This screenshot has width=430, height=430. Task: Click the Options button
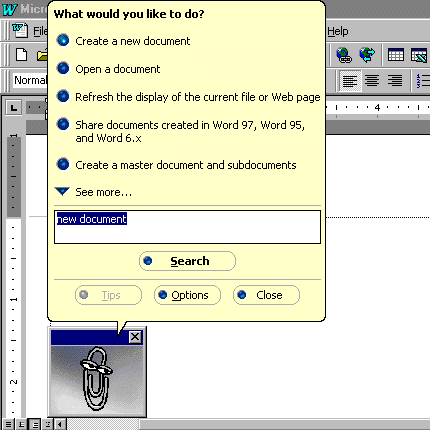coord(187,295)
